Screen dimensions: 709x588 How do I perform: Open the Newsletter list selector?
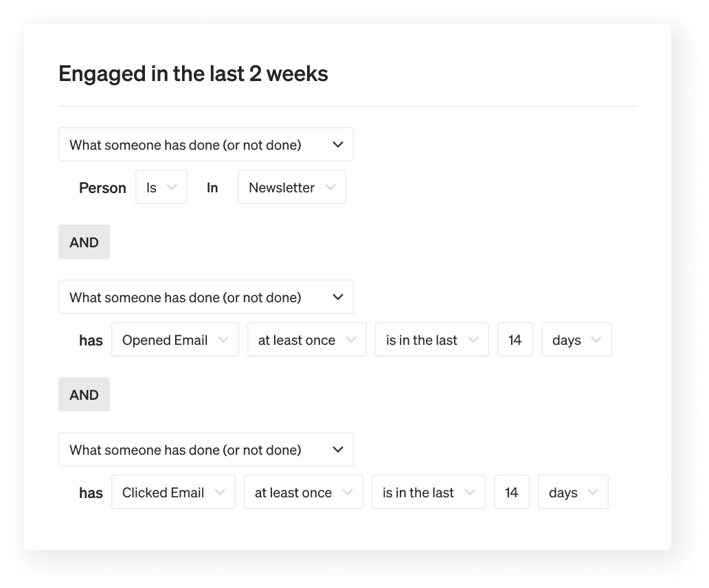[x=291, y=187]
